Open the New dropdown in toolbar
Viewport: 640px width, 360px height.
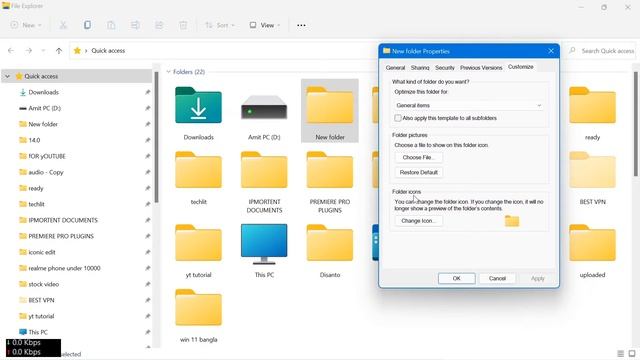[26, 25]
